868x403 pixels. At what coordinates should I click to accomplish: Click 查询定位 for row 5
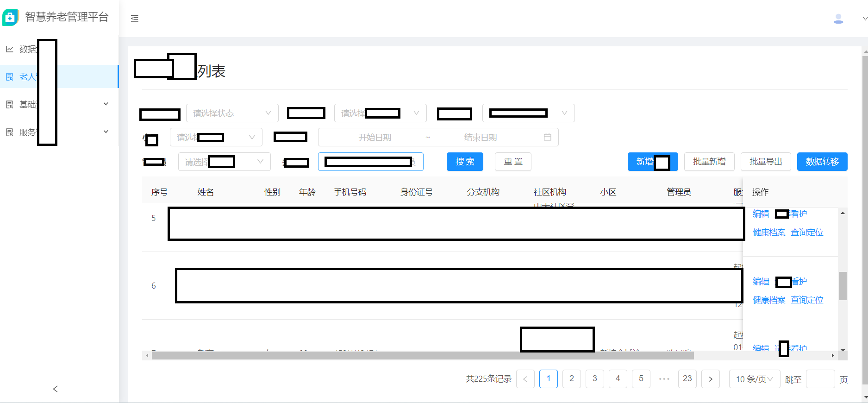807,232
